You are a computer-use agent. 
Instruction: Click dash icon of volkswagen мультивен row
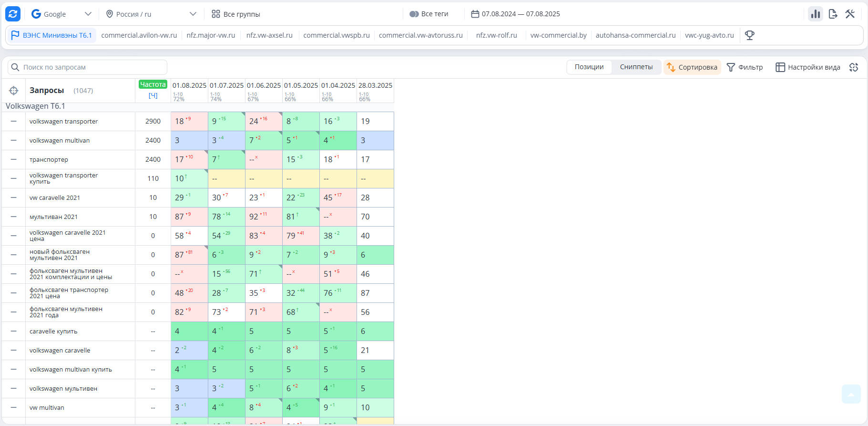tap(14, 388)
